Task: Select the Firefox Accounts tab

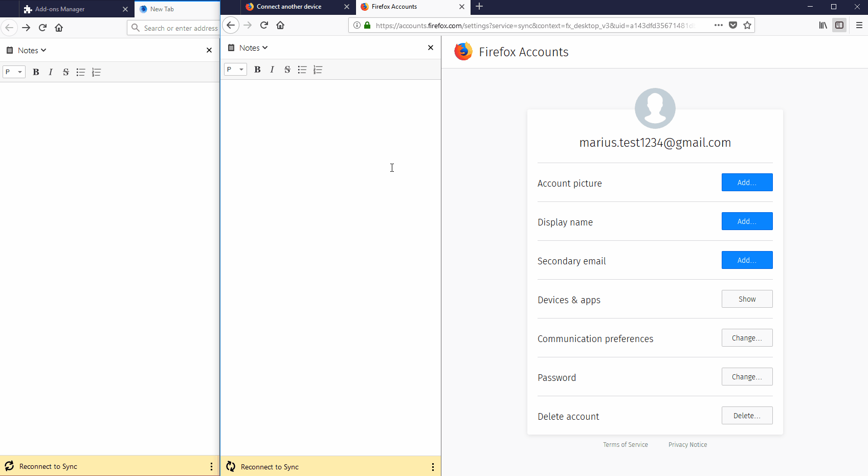Action: tap(413, 7)
